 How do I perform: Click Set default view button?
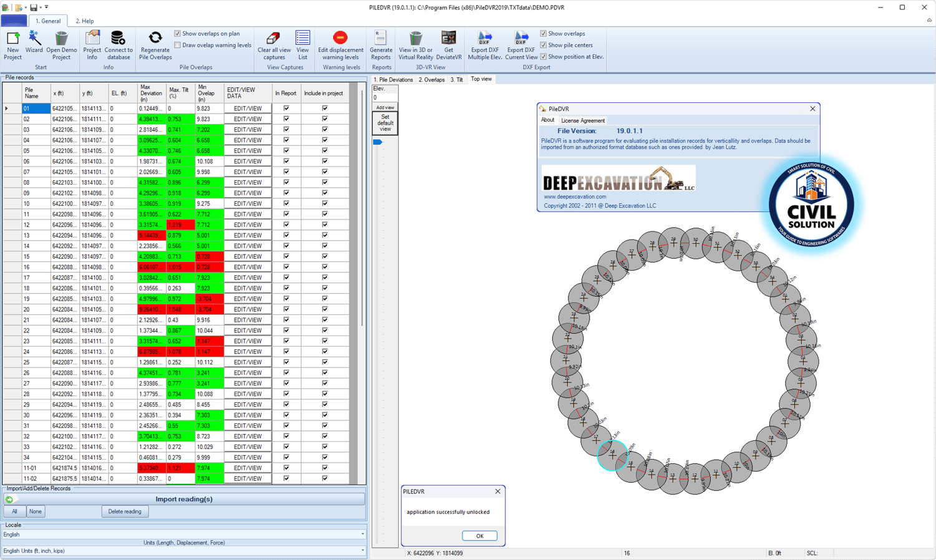tap(385, 123)
